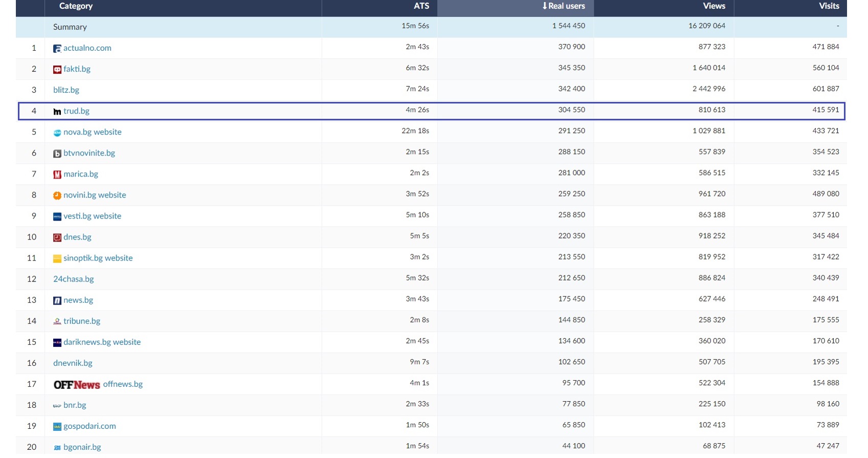Viewport: 868px width, 458px height.
Task: Open the tribune.bg link
Action: coord(82,321)
